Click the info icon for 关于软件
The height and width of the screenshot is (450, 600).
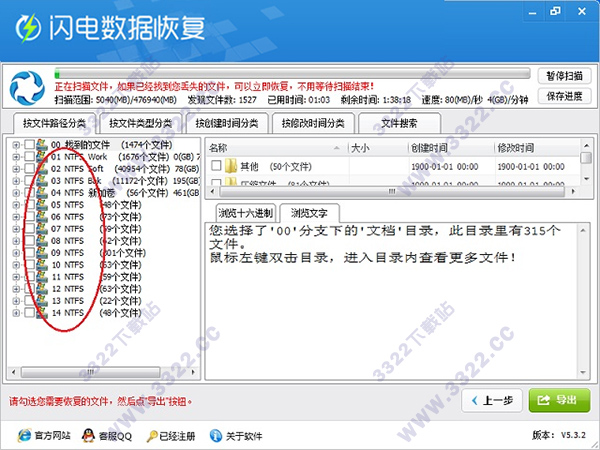216,435
